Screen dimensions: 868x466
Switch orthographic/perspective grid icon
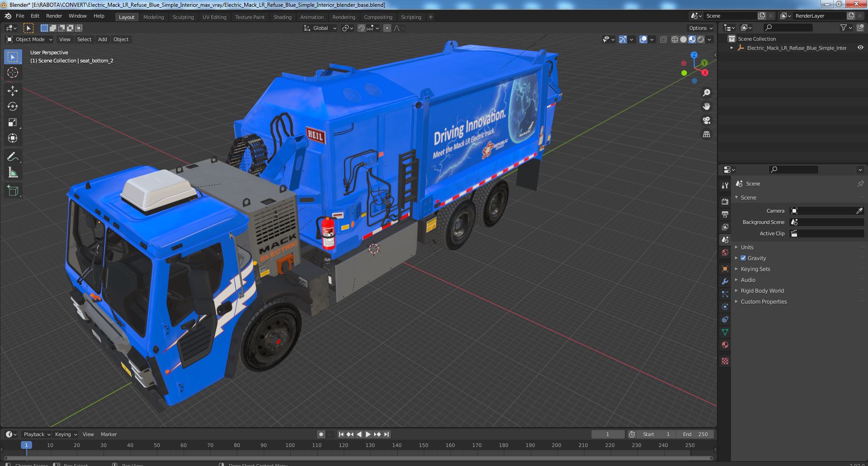pos(706,134)
